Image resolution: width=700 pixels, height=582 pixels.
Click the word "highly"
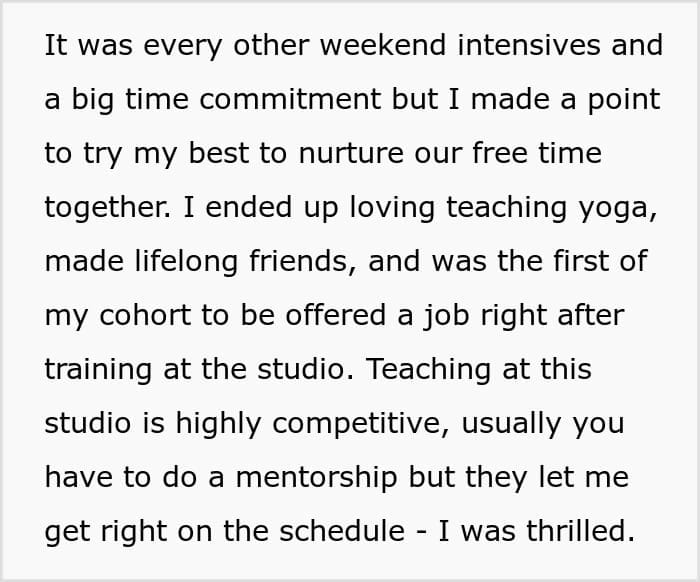point(218,423)
